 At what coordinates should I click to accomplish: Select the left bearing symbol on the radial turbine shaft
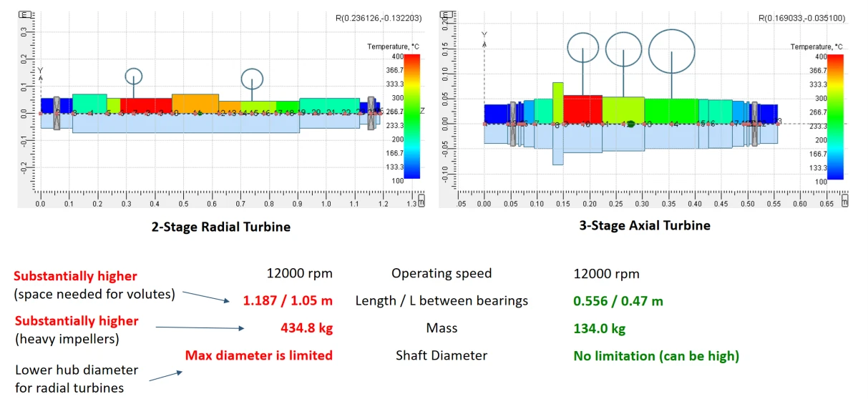57,112
